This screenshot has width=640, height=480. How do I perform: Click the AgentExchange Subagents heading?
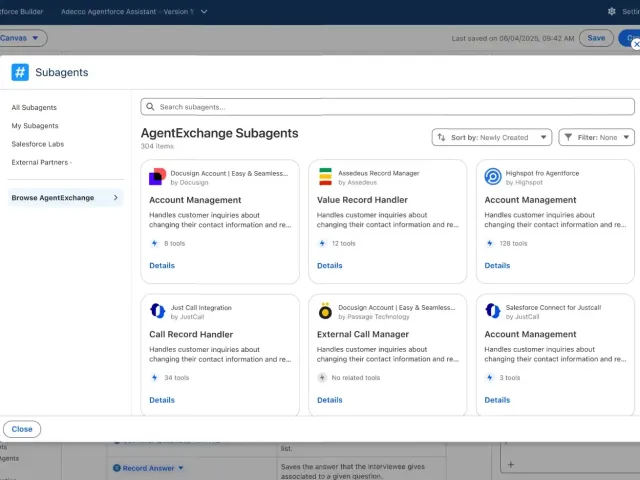pyautogui.click(x=220, y=133)
